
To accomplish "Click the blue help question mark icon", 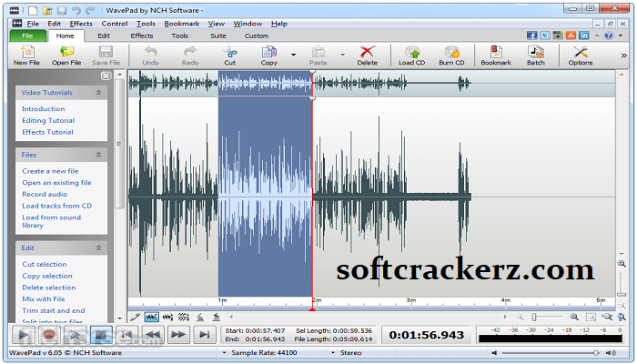I will coord(609,35).
